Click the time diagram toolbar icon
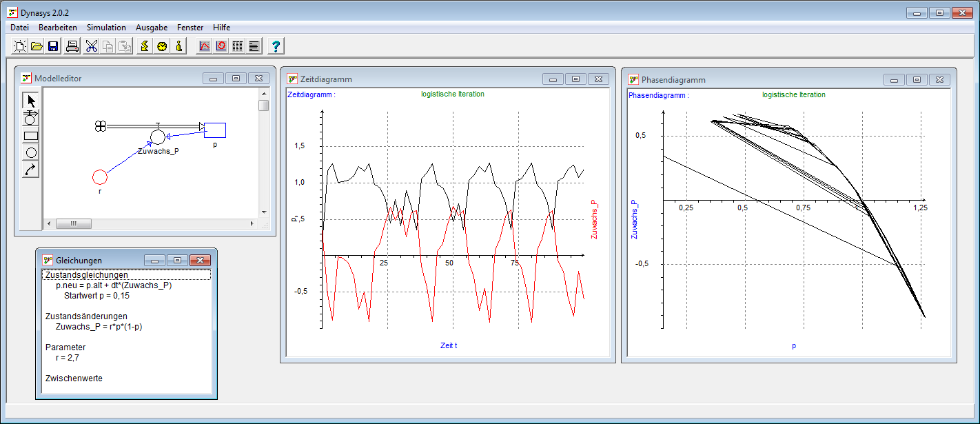 click(x=204, y=46)
